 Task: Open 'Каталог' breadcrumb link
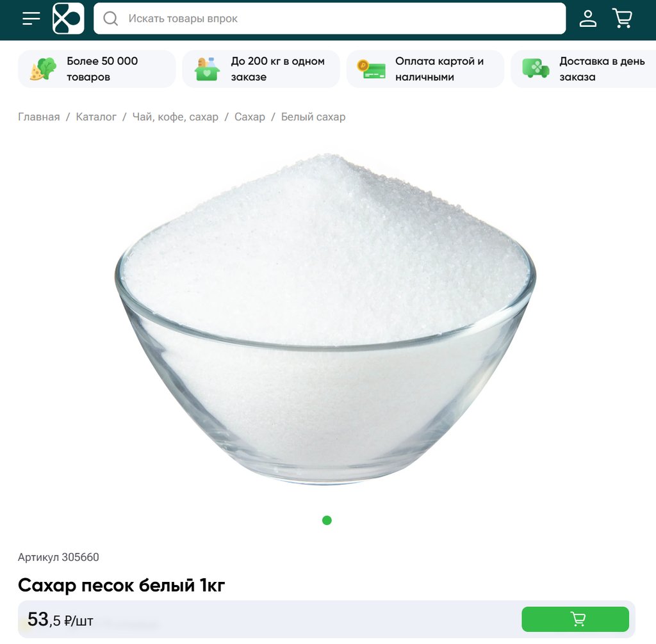(96, 117)
